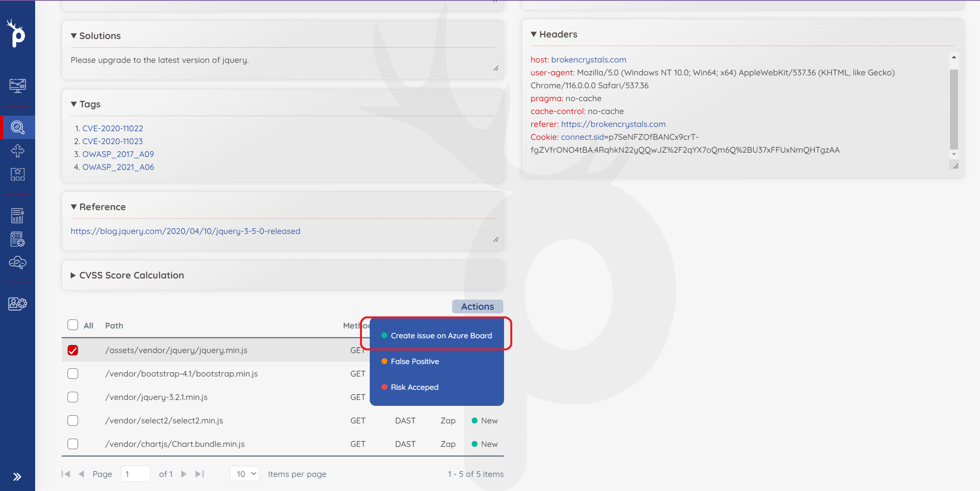This screenshot has width=980, height=491.
Task: Check the select2.min.js row checkbox
Action: pyautogui.click(x=73, y=420)
